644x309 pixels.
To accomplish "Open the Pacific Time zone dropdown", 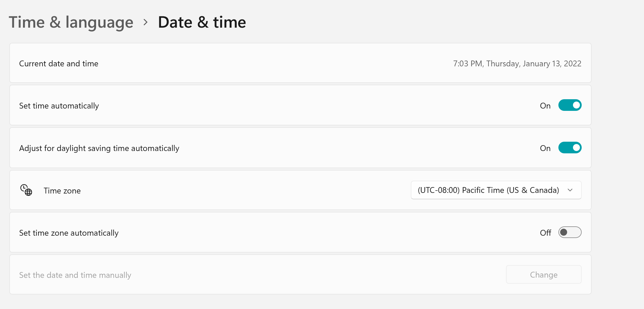I will (496, 190).
